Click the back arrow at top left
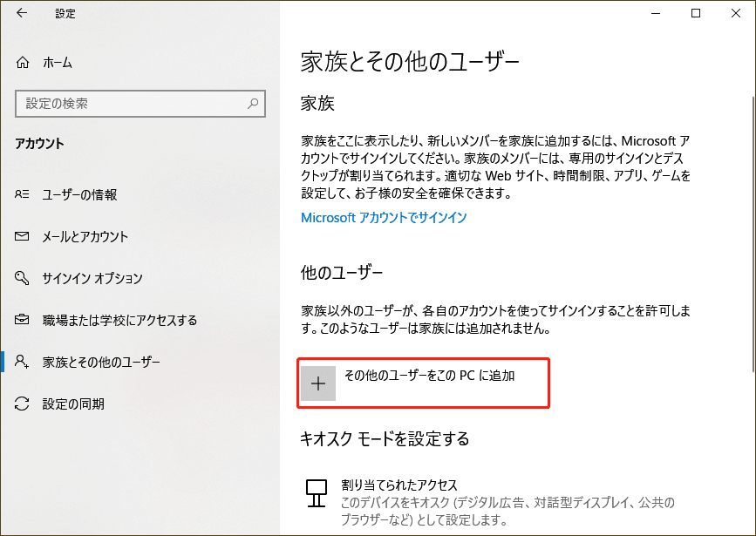 [x=20, y=13]
